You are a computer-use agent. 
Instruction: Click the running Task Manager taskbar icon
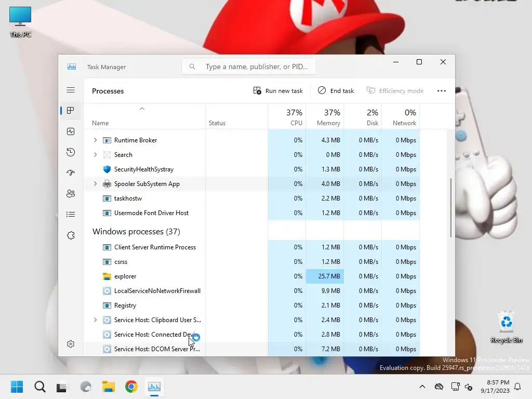tap(154, 387)
